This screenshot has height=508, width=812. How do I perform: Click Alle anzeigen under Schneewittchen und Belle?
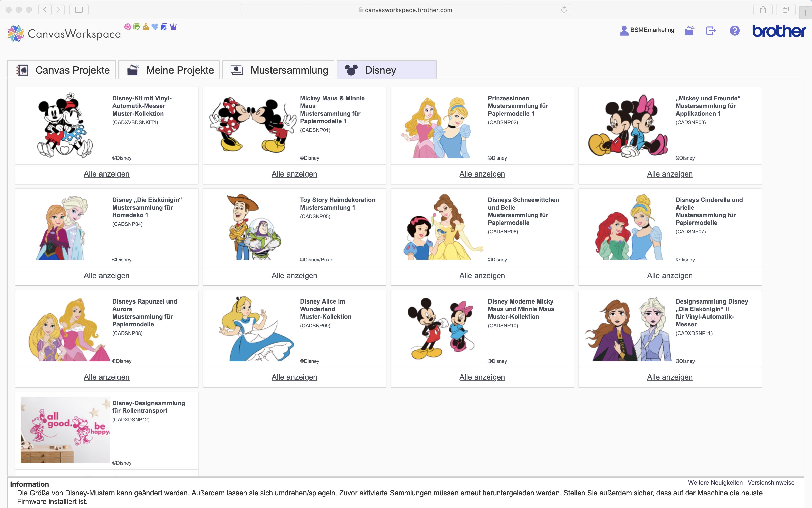[x=482, y=276]
